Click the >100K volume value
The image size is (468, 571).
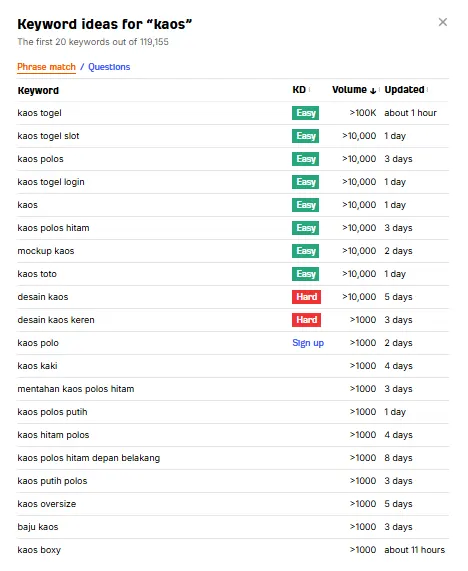pos(363,113)
